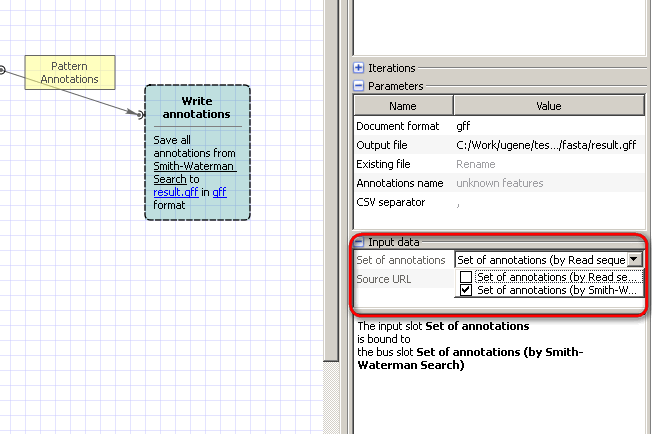
Task: Collapse the Input data section
Action: pos(359,241)
